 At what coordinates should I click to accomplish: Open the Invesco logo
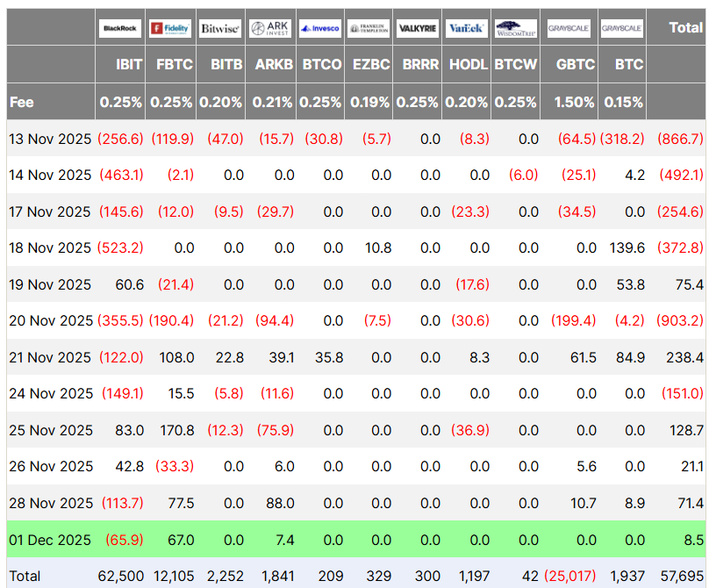pos(319,28)
